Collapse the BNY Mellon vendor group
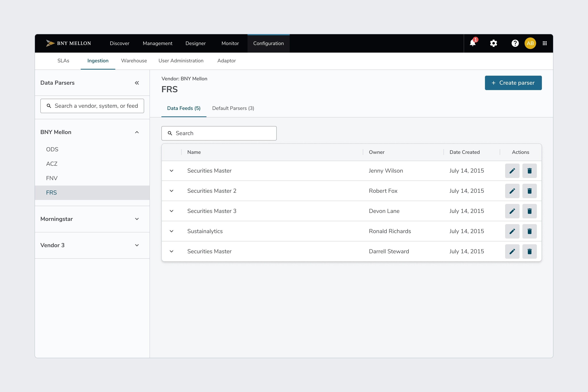Viewport: 588px width, 392px height. click(137, 132)
